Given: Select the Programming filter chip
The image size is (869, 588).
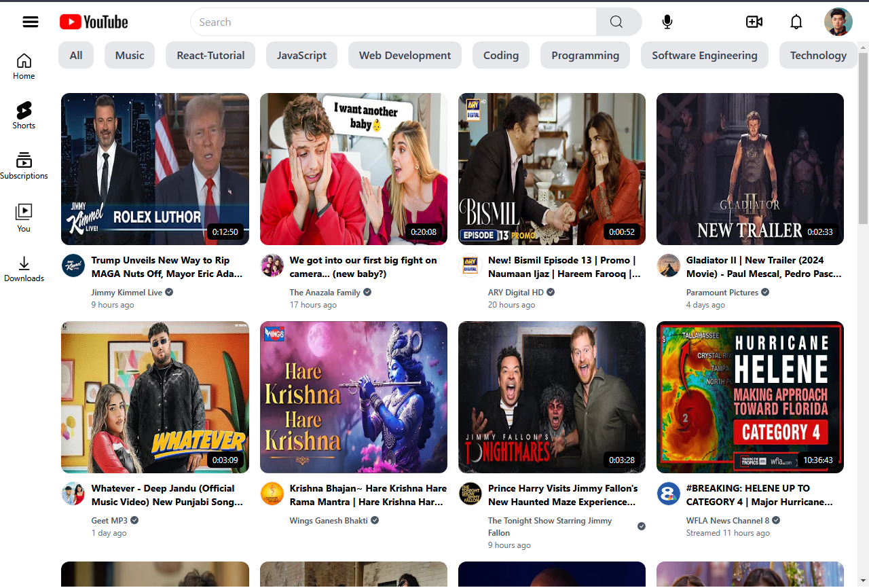Looking at the screenshot, I should tap(585, 56).
